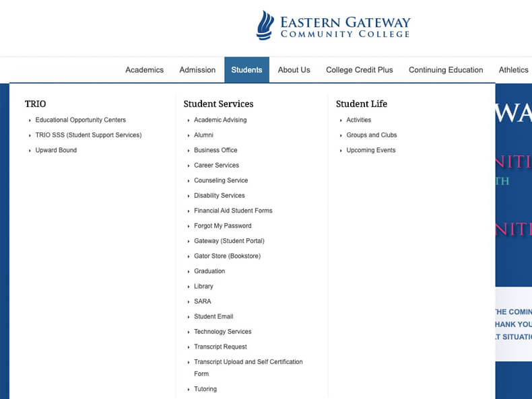This screenshot has width=532, height=399.
Task: Open the Transcript Request link
Action: tap(220, 347)
